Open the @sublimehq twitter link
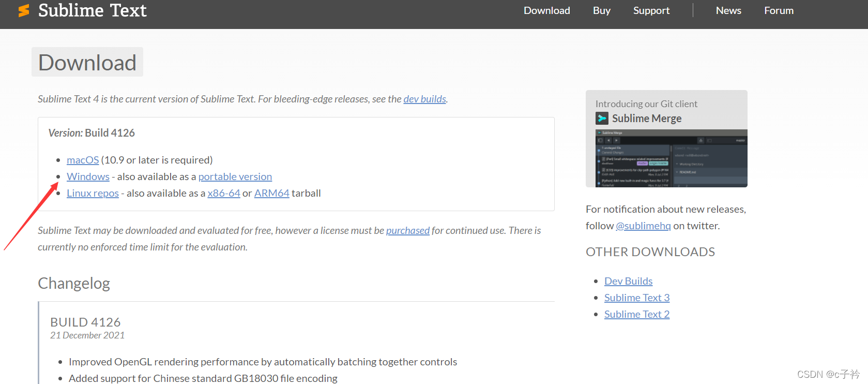The height and width of the screenshot is (384, 868). [x=643, y=226]
